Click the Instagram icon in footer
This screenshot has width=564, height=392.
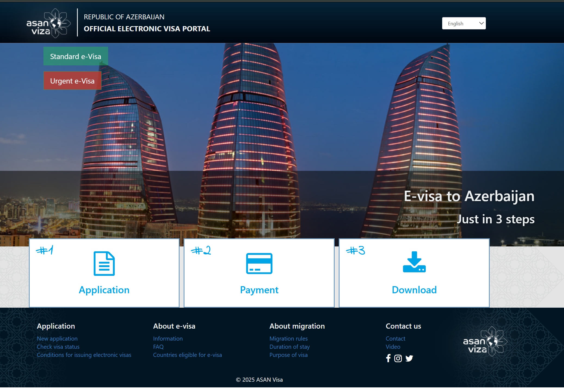click(x=398, y=358)
